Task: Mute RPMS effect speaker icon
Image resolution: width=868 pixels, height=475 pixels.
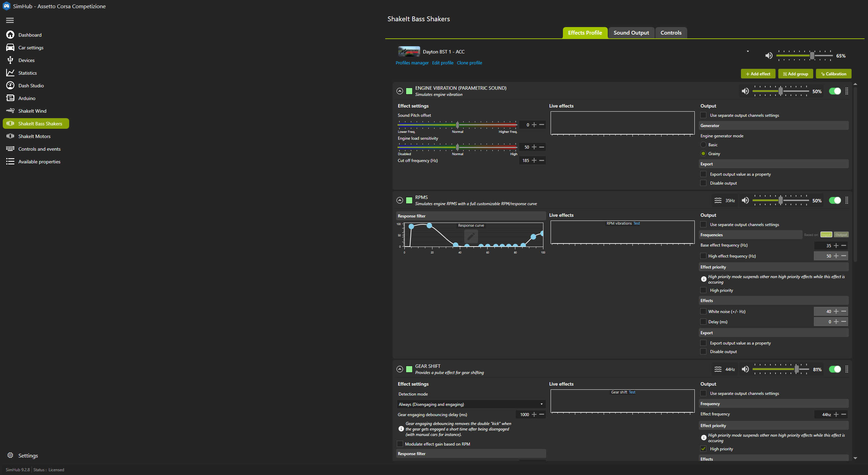Action: (745, 200)
